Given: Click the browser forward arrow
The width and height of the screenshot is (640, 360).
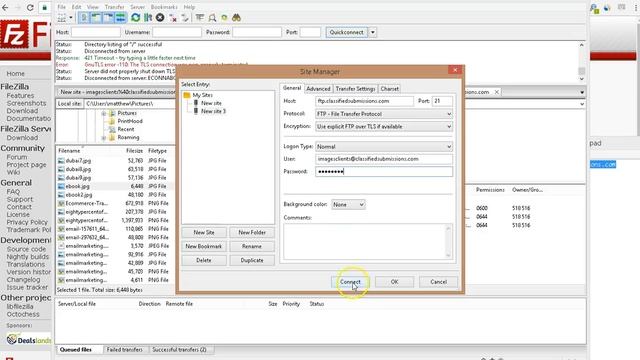Looking at the screenshot, I should [x=18, y=7].
